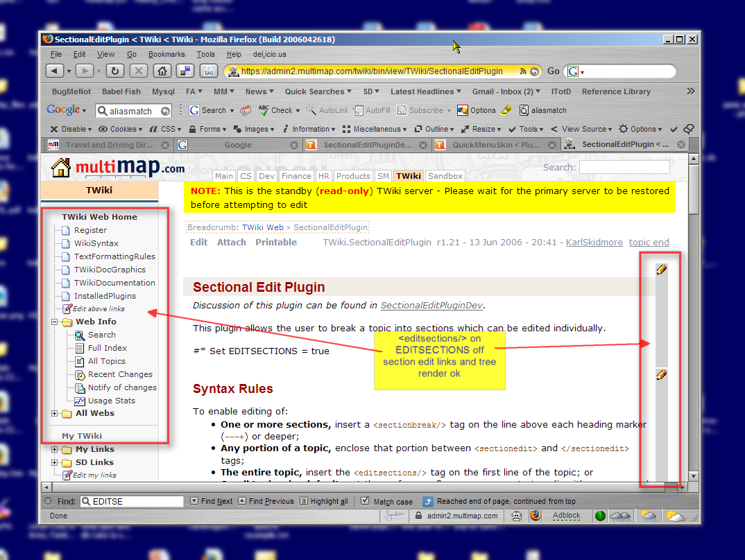Click the Find text field with EDITSE

[x=132, y=501]
